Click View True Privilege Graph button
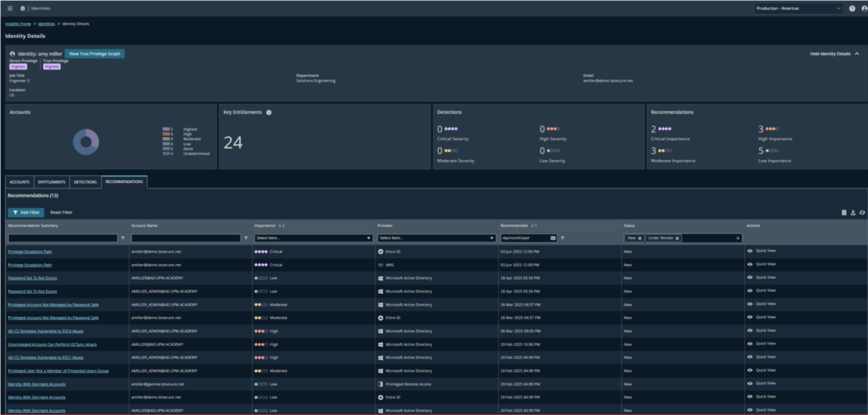This screenshot has width=868, height=415. 94,54
